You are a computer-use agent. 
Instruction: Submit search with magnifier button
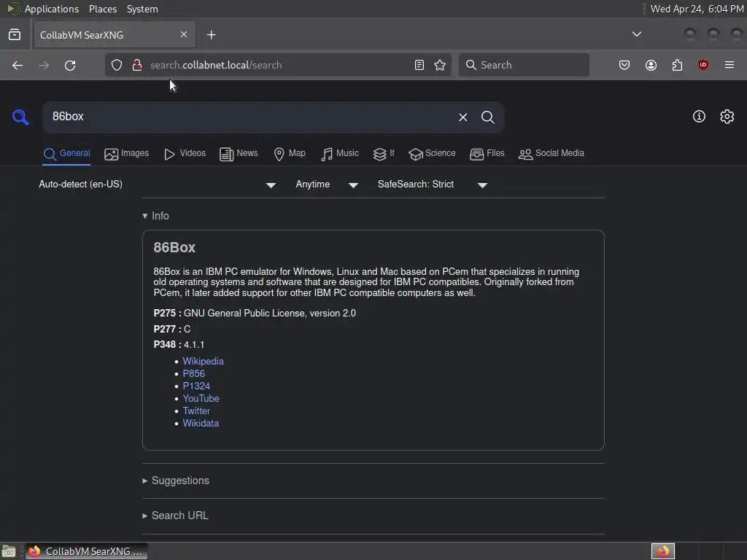[x=487, y=117]
